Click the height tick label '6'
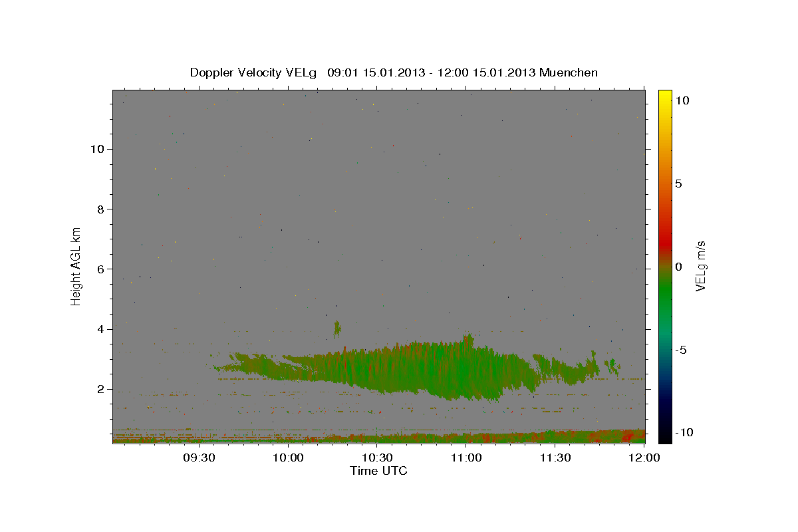Screen dimensions: 798x532 [x=100, y=269]
